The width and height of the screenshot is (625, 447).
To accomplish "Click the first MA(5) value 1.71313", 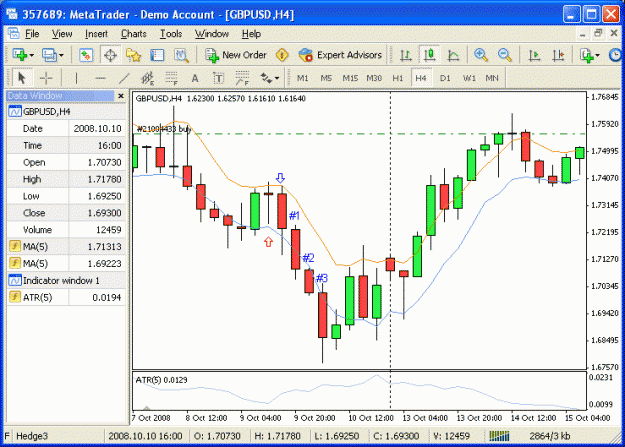I will (104, 247).
